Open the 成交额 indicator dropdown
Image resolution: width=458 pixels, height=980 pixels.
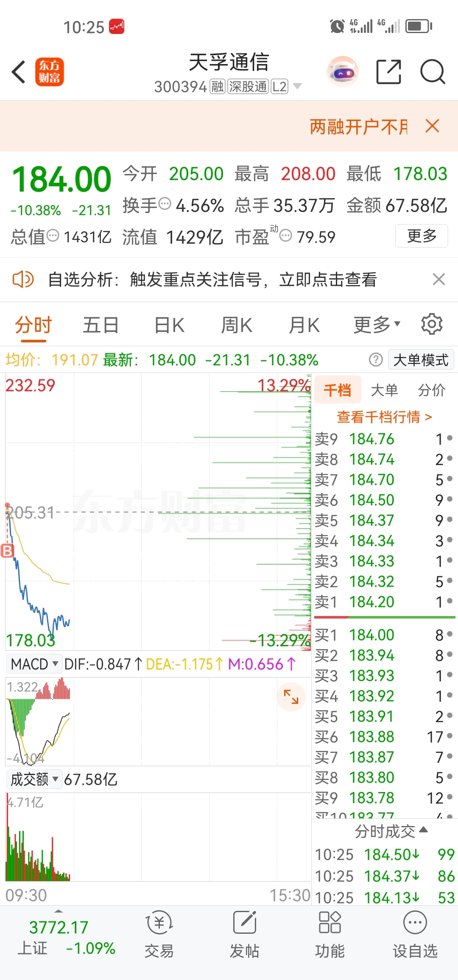(x=34, y=779)
